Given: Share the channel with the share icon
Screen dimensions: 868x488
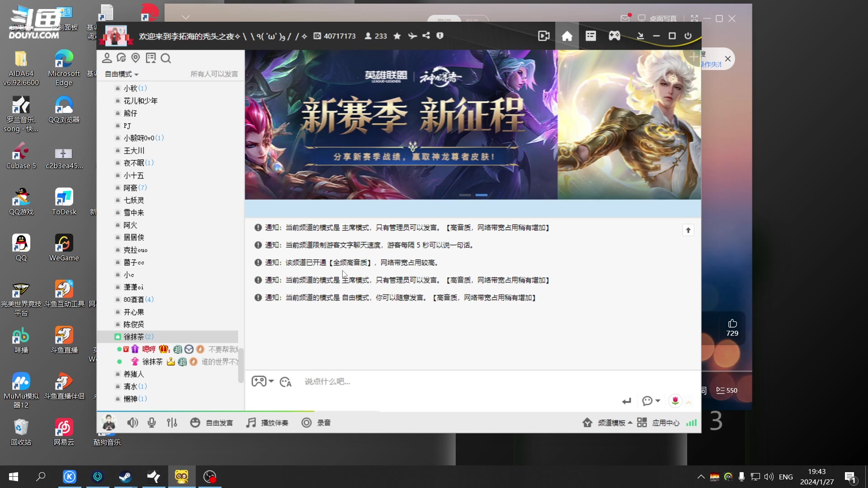Looking at the screenshot, I should click(x=426, y=36).
